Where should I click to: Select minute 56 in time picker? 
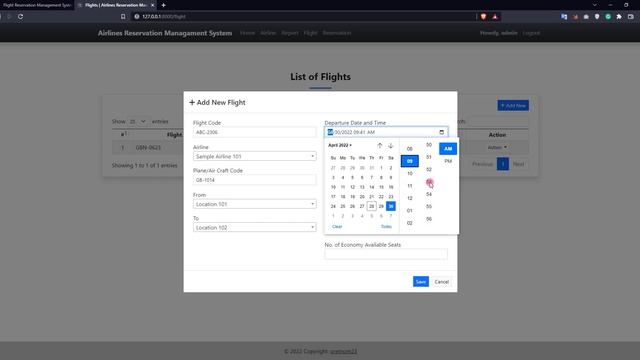click(x=429, y=219)
